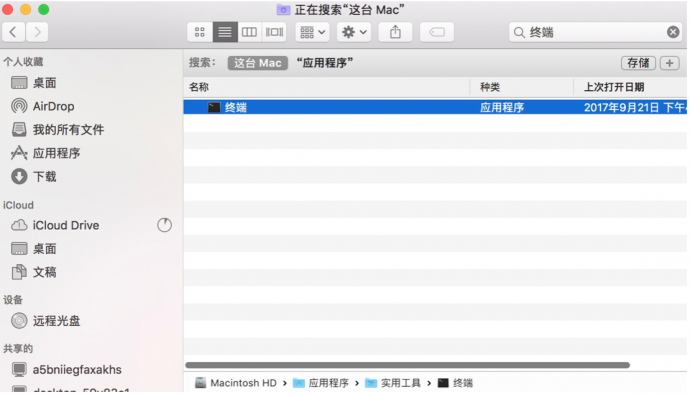Click 应用程序 folder in the path bar
690x395 pixels.
tap(321, 383)
